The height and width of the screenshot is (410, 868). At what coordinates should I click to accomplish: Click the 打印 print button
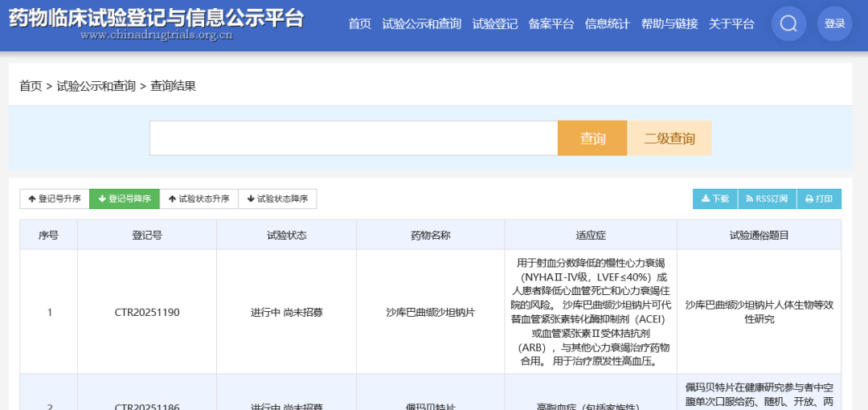[x=819, y=199]
